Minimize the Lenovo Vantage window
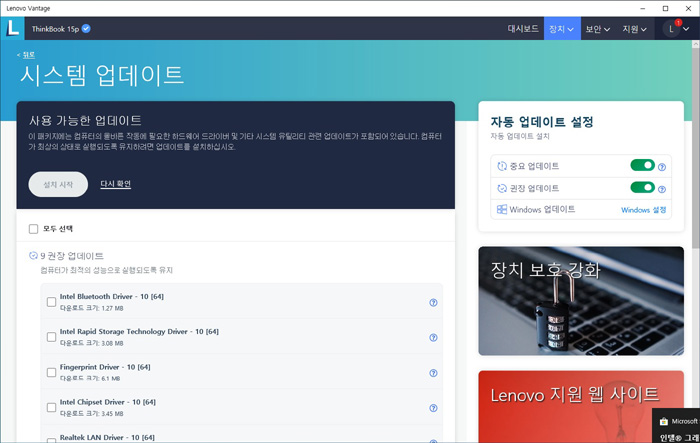The width and height of the screenshot is (700, 443). pos(642,8)
